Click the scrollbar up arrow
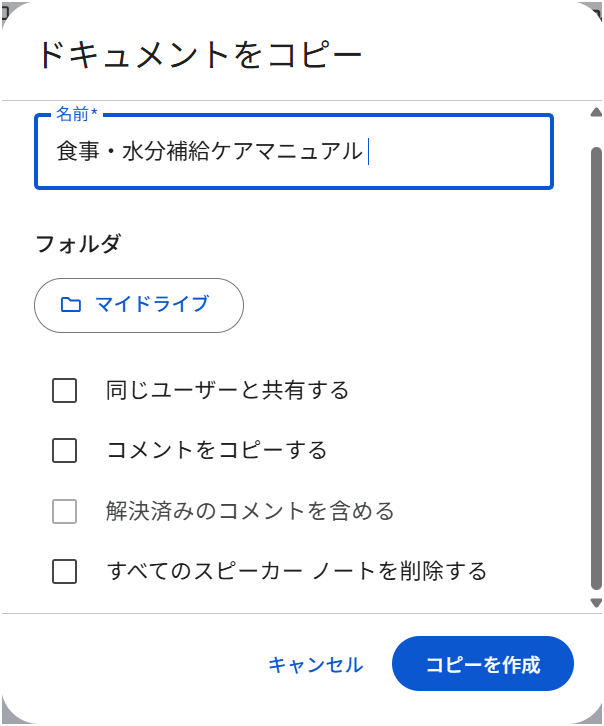 click(x=596, y=113)
